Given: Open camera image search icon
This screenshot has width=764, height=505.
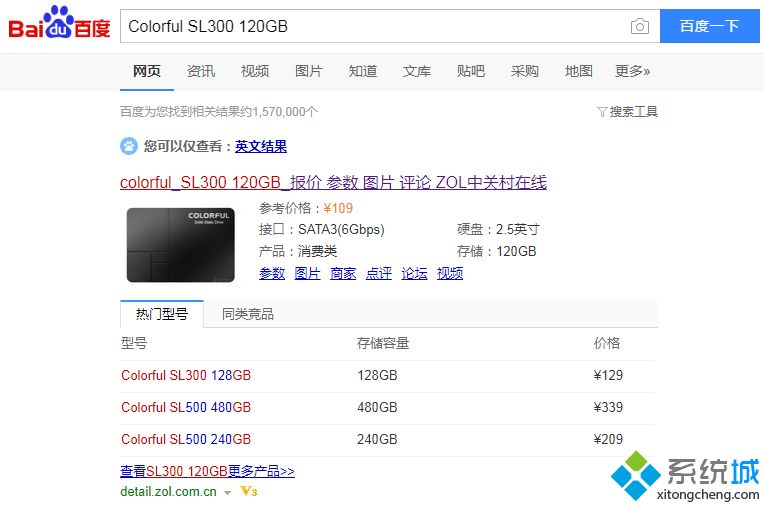Looking at the screenshot, I should tap(639, 26).
